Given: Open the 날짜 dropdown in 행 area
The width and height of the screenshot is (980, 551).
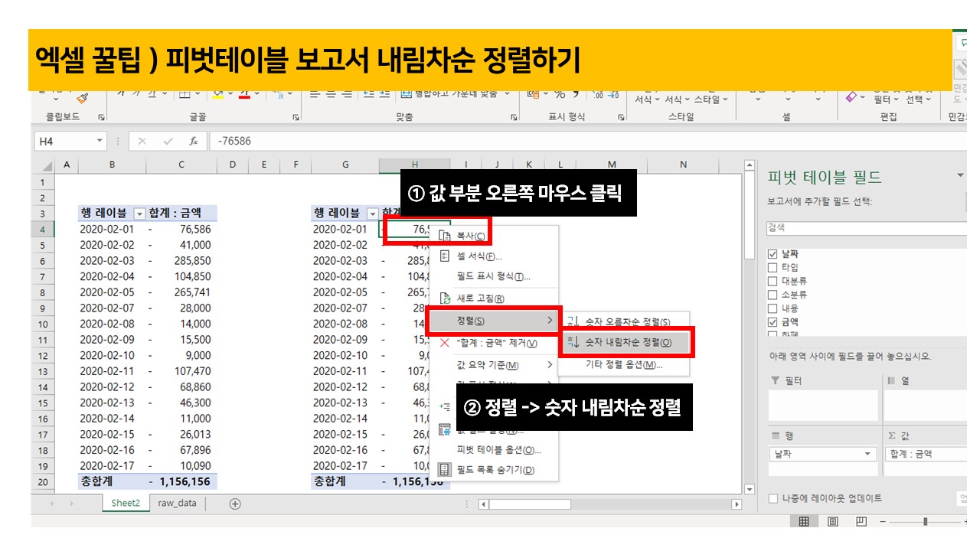Looking at the screenshot, I should [867, 454].
